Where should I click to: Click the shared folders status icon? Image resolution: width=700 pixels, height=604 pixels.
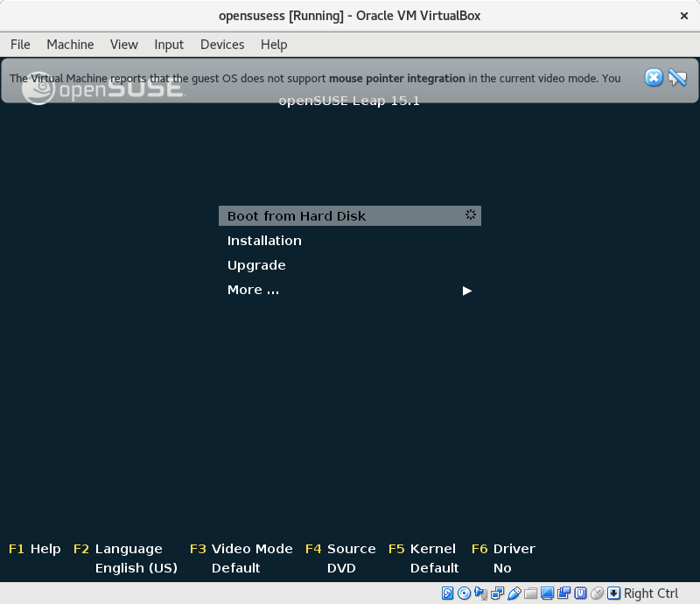point(531,593)
